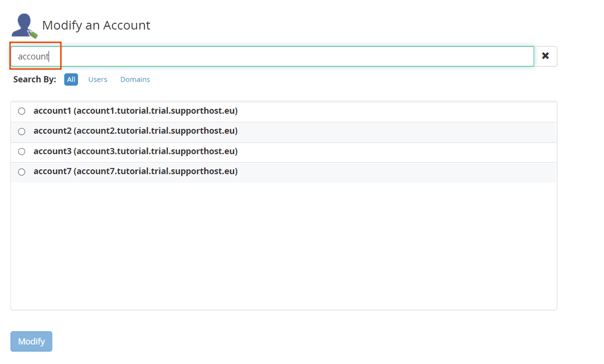Click the All filter badge
The width and height of the screenshot is (604, 364).
(70, 79)
